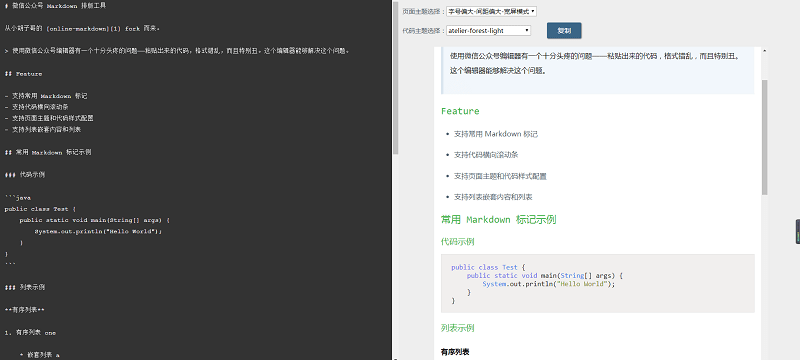Click the '代码主题选择' label
The height and width of the screenshot is (360, 800).
click(x=423, y=31)
